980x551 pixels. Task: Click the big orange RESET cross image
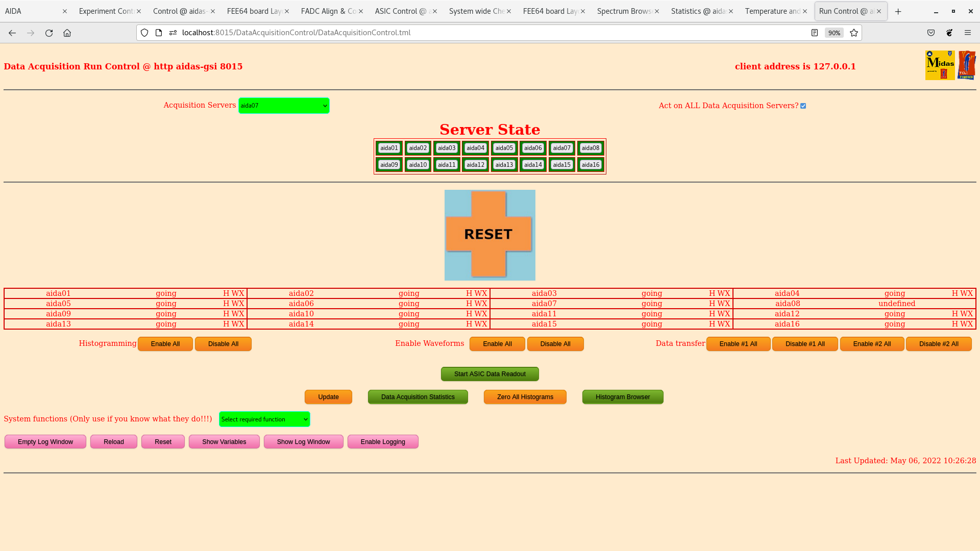point(489,235)
